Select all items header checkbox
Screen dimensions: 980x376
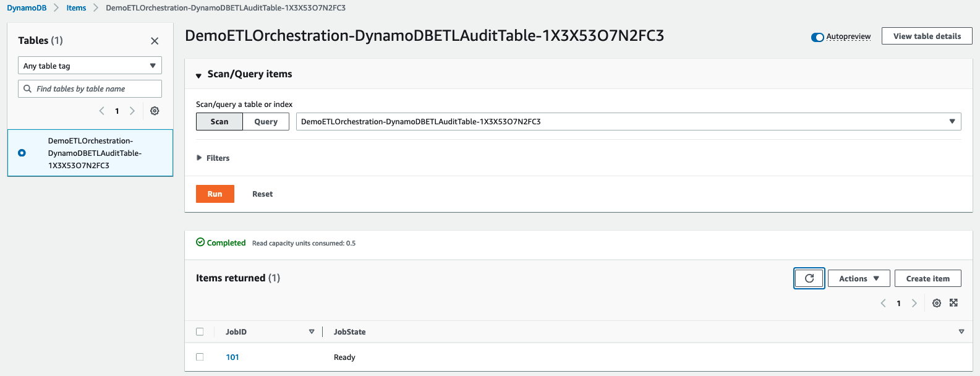coord(200,331)
